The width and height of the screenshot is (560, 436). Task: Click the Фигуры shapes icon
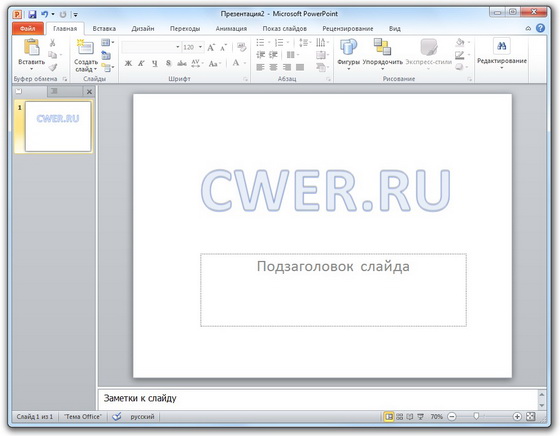(x=348, y=47)
